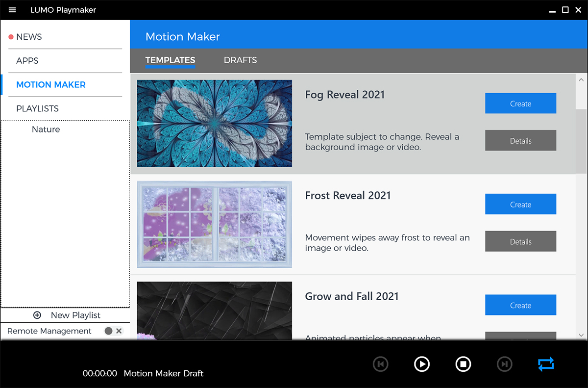Skip to next track
Viewport: 588px width, 388px height.
[504, 364]
